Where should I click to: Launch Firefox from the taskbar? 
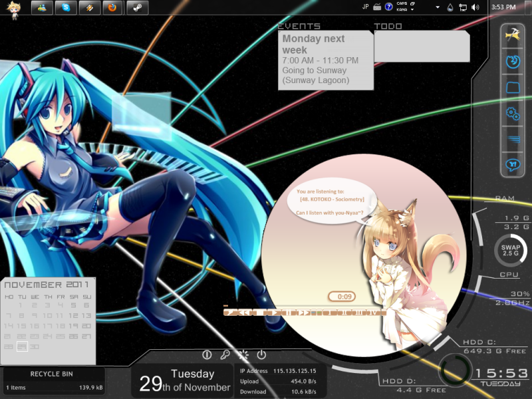pyautogui.click(x=112, y=7)
